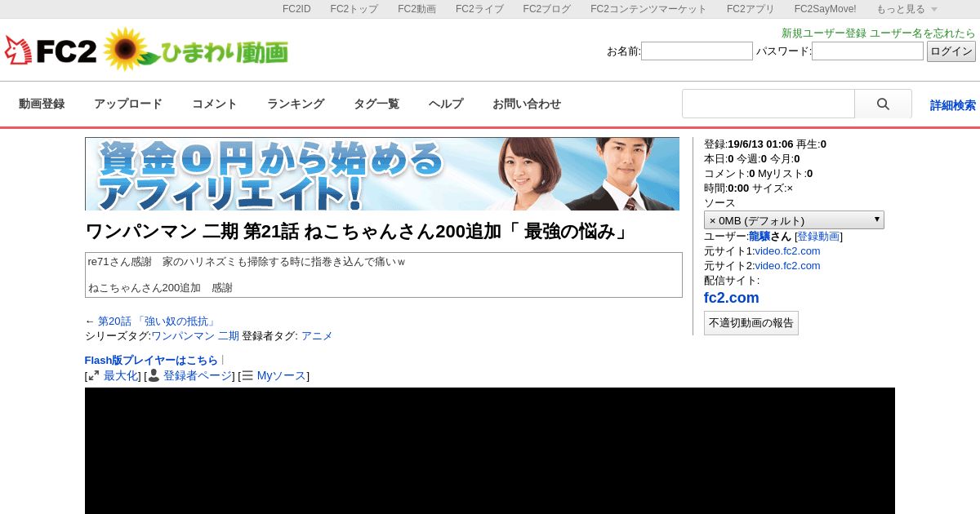Click the person icon beside 登録者ページ
This screenshot has width=980, height=514.
point(154,376)
